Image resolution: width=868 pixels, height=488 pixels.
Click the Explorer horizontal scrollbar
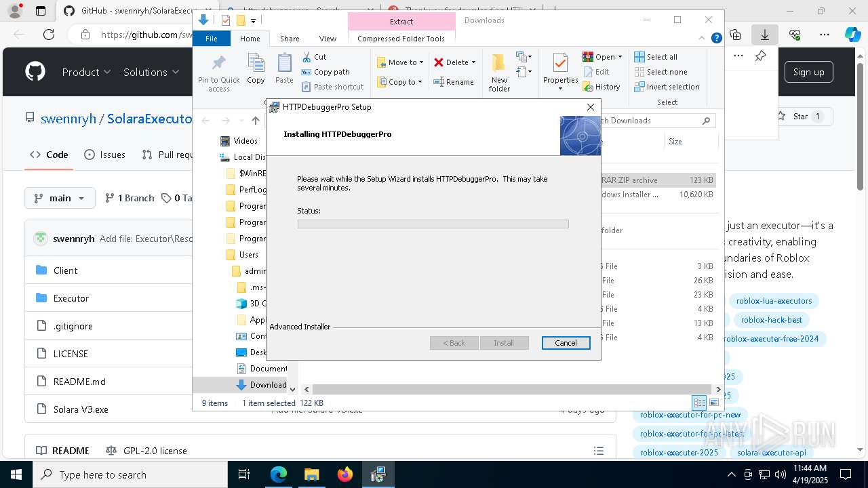(x=511, y=389)
